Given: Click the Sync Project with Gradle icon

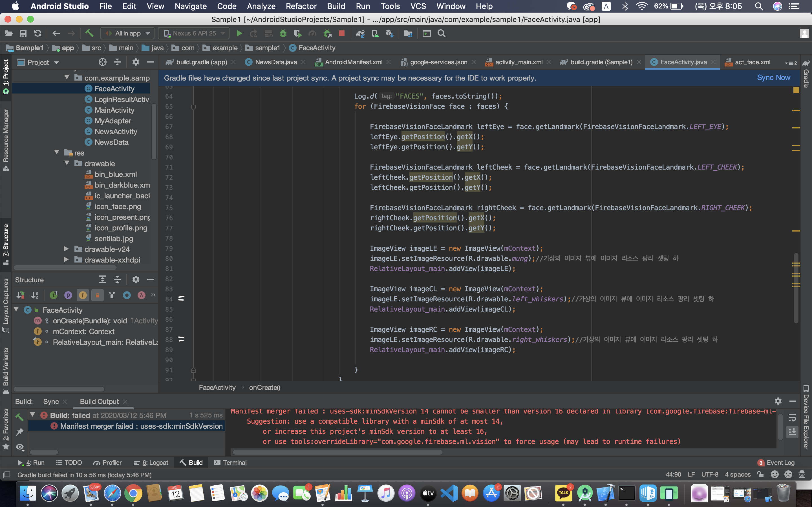Looking at the screenshot, I should pyautogui.click(x=360, y=33).
